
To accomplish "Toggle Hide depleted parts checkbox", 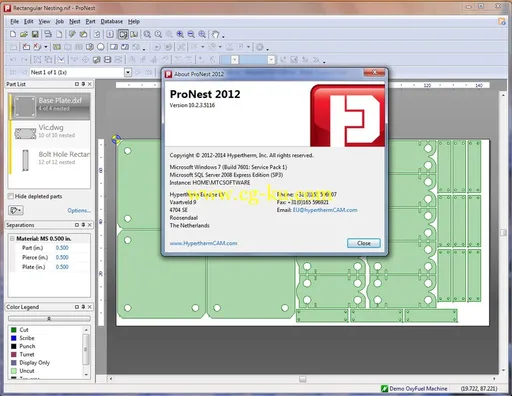I will pos(11,196).
